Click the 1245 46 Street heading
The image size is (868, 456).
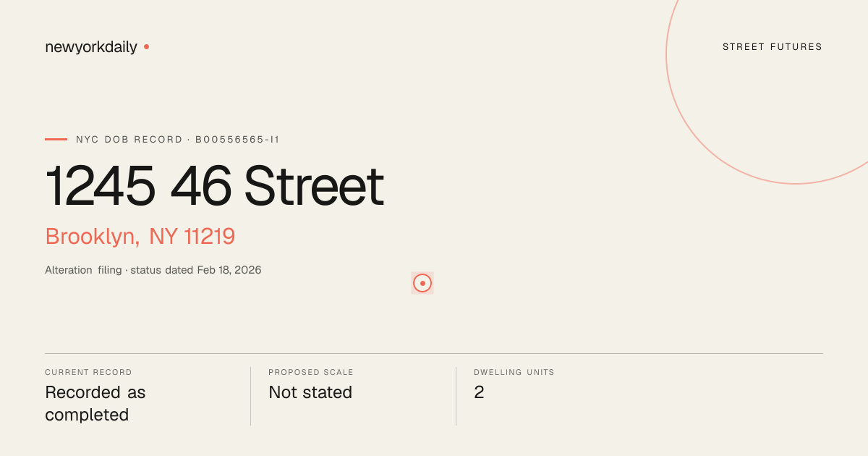click(214, 186)
